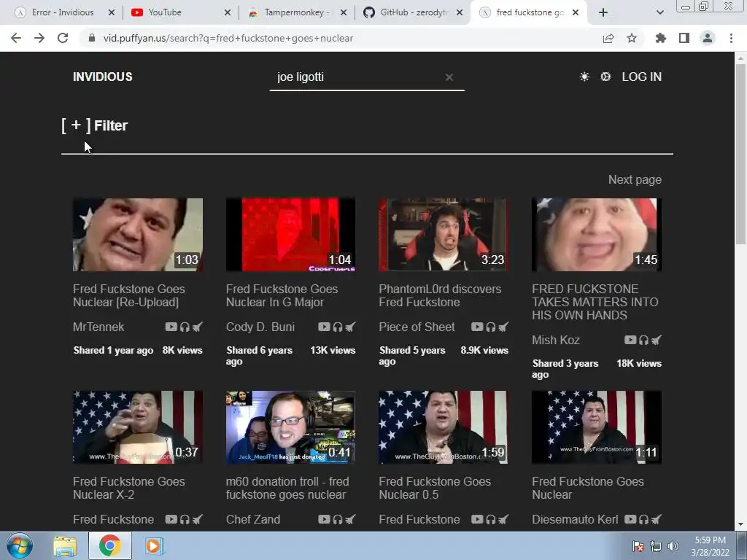Switch to the GitHub - zerodyt tab
747x560 pixels.
(414, 12)
